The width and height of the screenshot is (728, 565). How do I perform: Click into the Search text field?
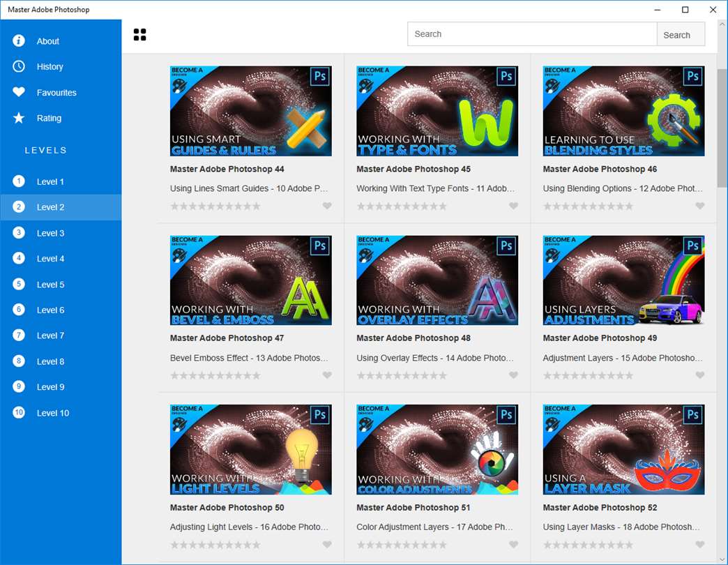[x=532, y=34]
